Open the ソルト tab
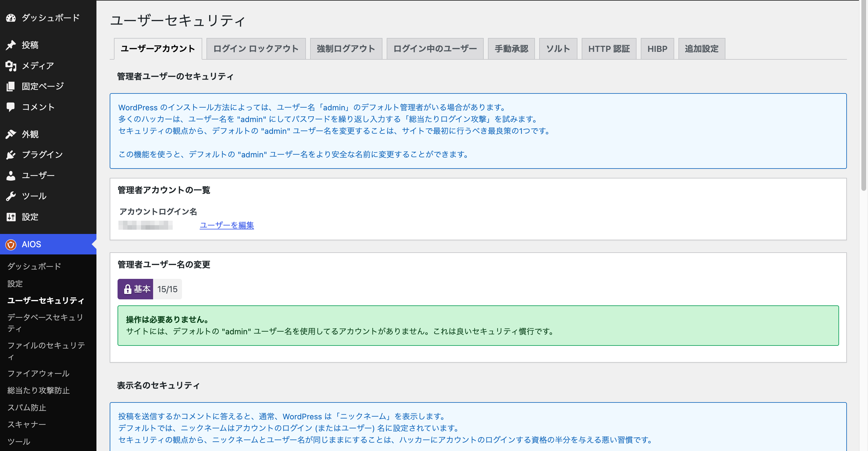 [x=558, y=49]
